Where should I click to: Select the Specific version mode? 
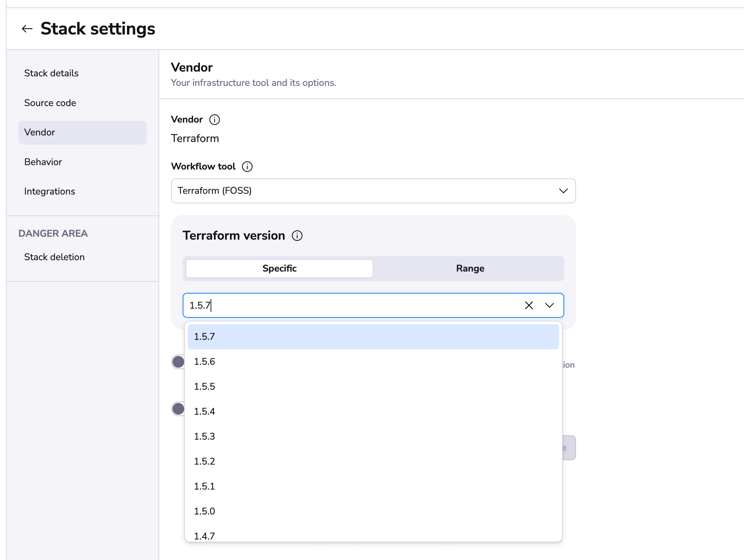[280, 269]
